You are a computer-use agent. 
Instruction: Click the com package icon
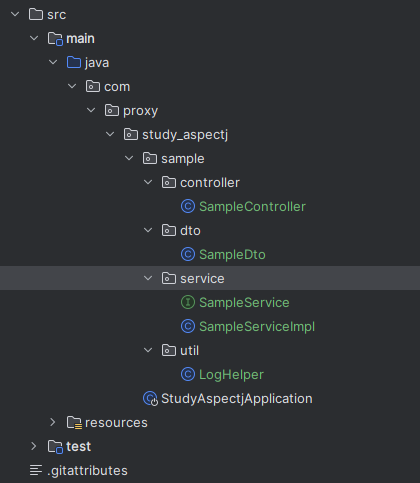[x=93, y=86]
